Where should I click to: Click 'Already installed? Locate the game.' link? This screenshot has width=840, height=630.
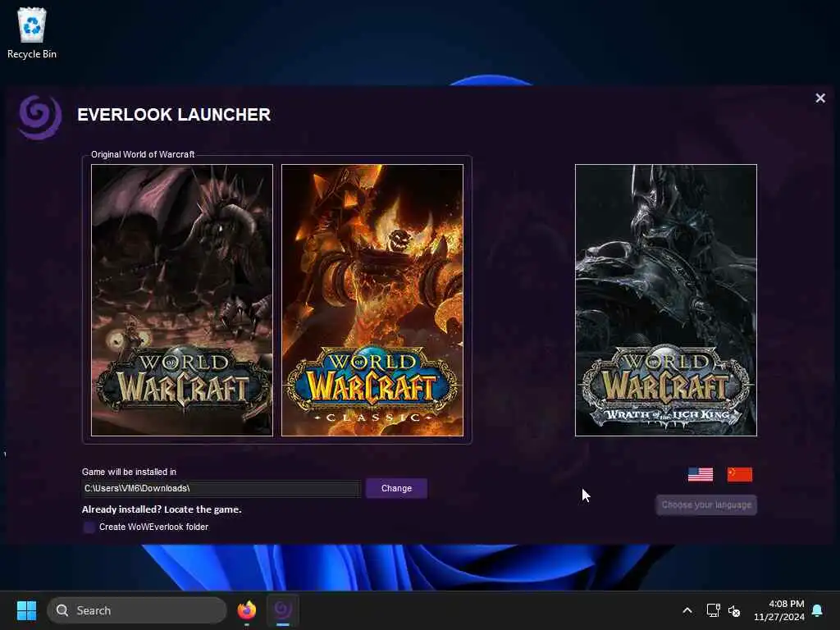pos(162,509)
